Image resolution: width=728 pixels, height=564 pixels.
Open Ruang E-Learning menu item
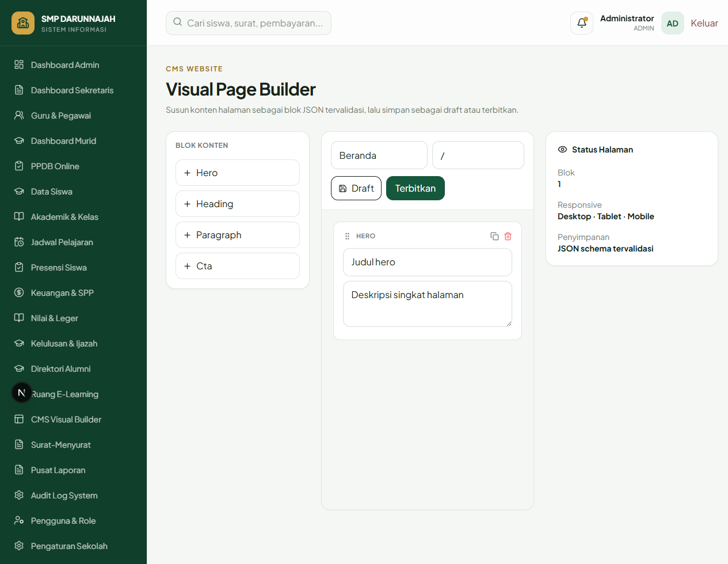[x=73, y=394]
